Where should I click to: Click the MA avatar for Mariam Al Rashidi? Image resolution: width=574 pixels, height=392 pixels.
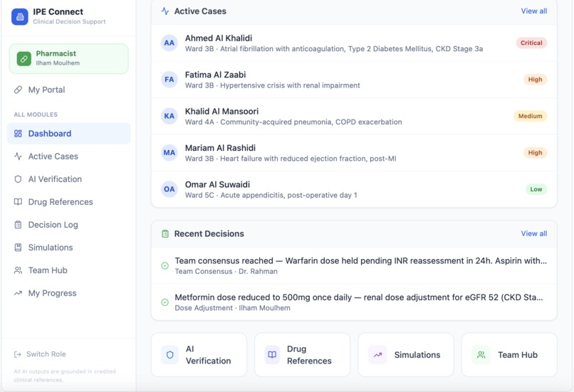click(x=169, y=152)
